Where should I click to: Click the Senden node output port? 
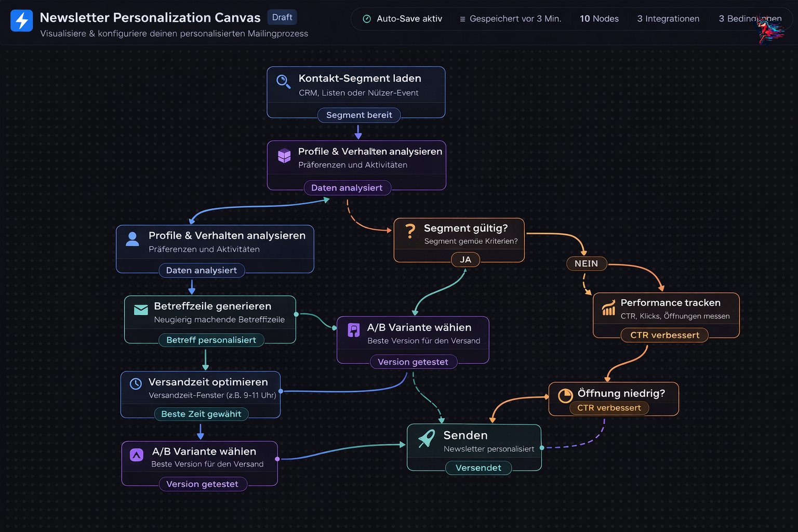(x=542, y=447)
